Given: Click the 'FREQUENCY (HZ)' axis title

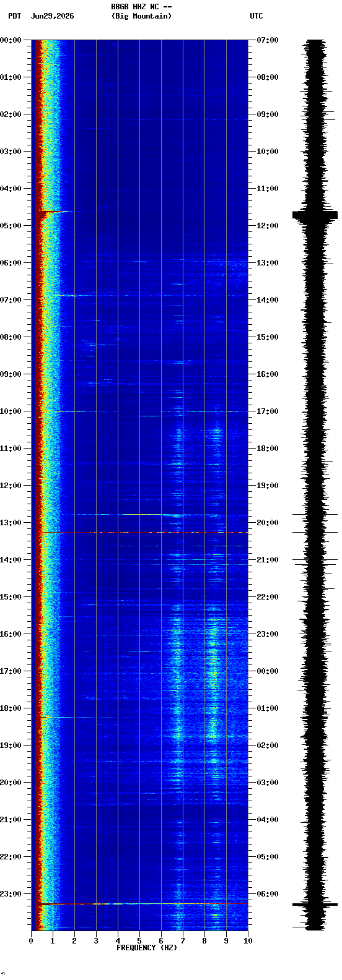Looking at the screenshot, I should tap(147, 948).
